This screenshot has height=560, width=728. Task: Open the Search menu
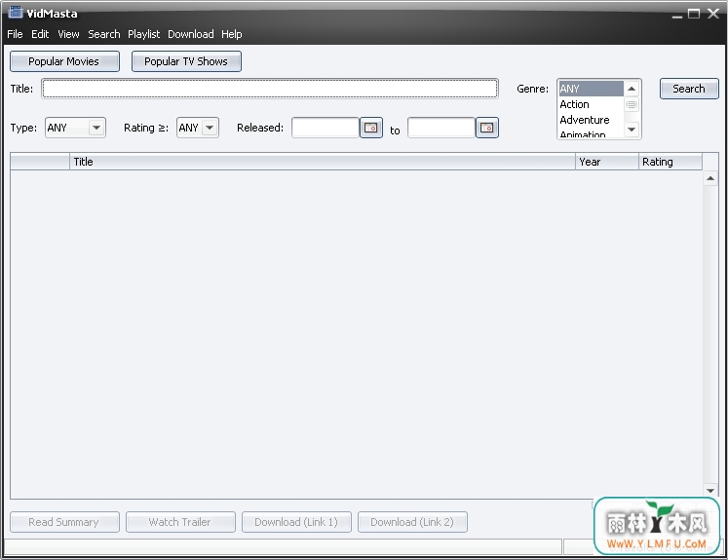(x=104, y=34)
